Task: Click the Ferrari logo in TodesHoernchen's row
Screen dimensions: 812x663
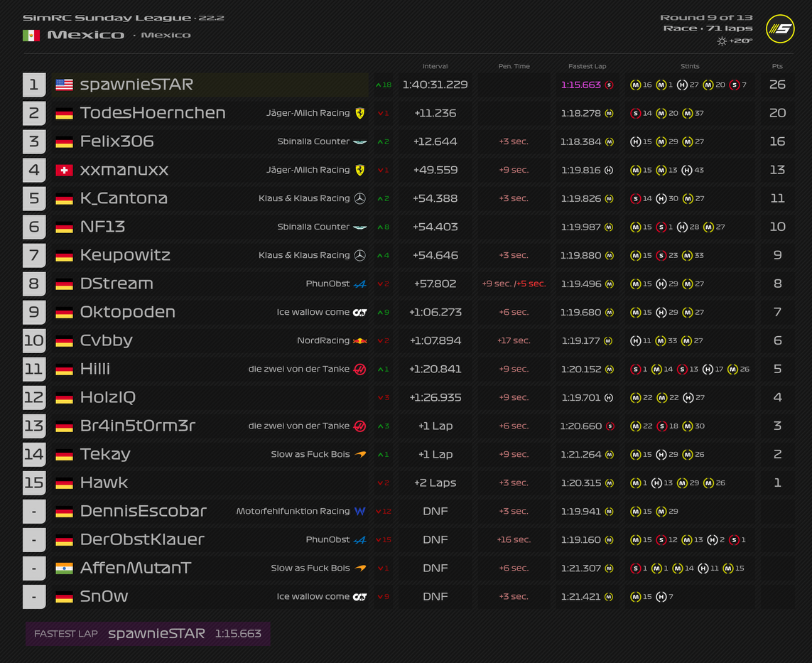Action: click(360, 113)
